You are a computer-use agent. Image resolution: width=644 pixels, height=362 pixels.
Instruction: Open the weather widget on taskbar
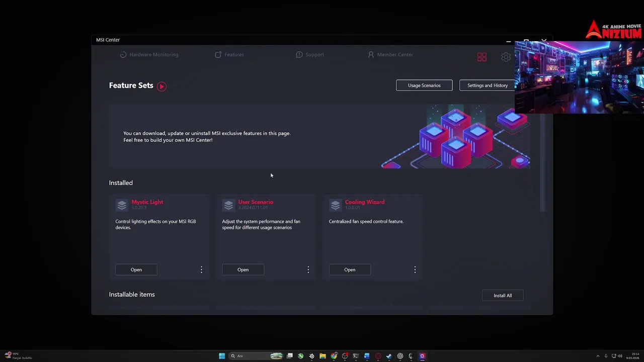point(18,356)
